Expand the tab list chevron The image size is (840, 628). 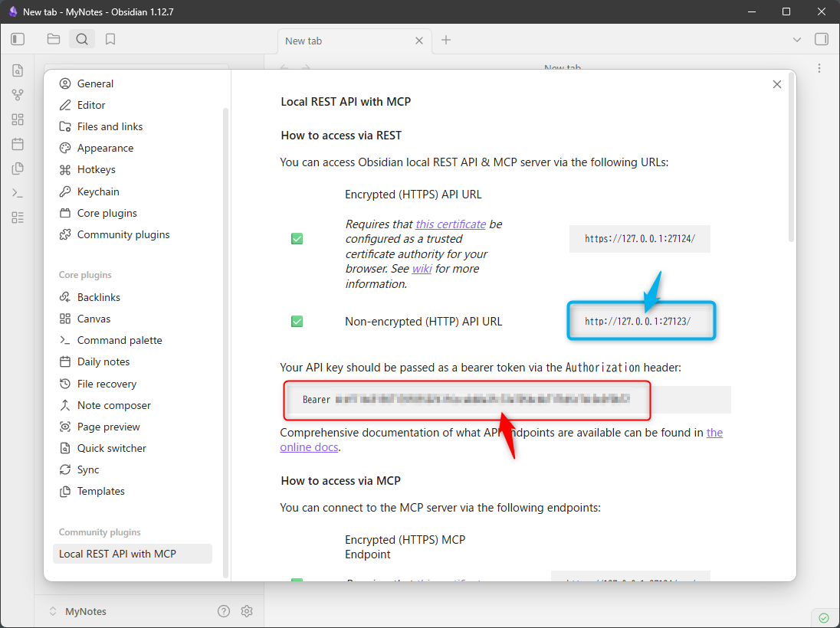point(797,40)
